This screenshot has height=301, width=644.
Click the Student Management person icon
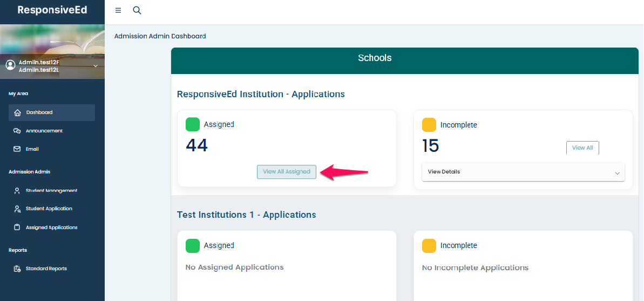(17, 191)
